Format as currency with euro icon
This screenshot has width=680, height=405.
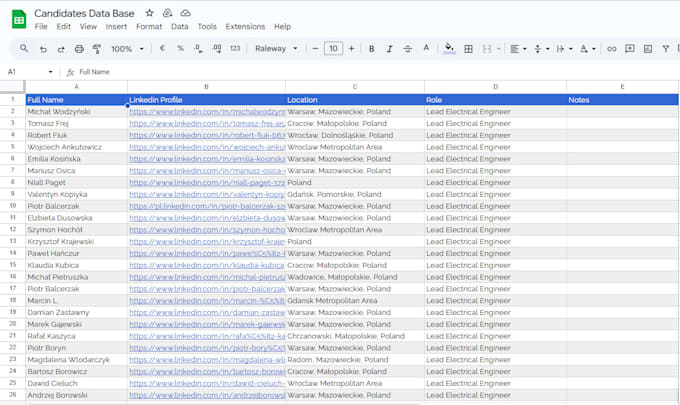162,49
